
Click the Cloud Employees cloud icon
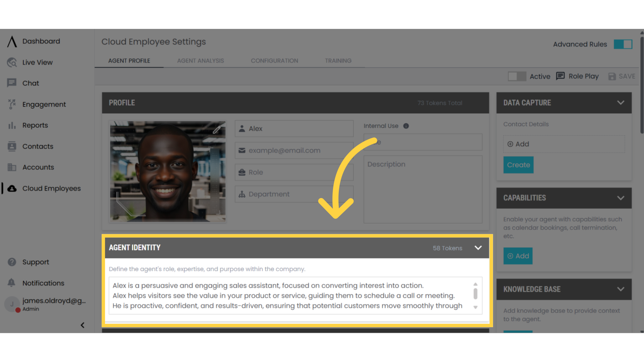click(x=12, y=188)
